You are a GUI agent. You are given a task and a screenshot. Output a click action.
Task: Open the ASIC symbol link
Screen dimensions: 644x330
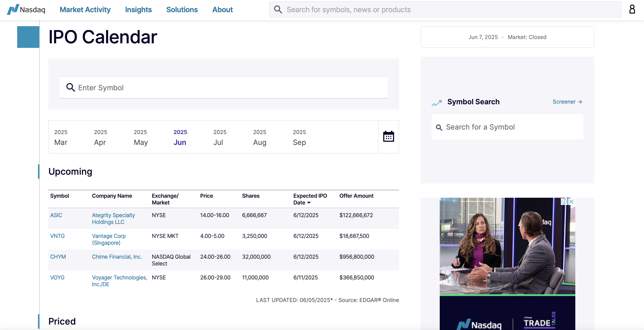click(x=56, y=215)
